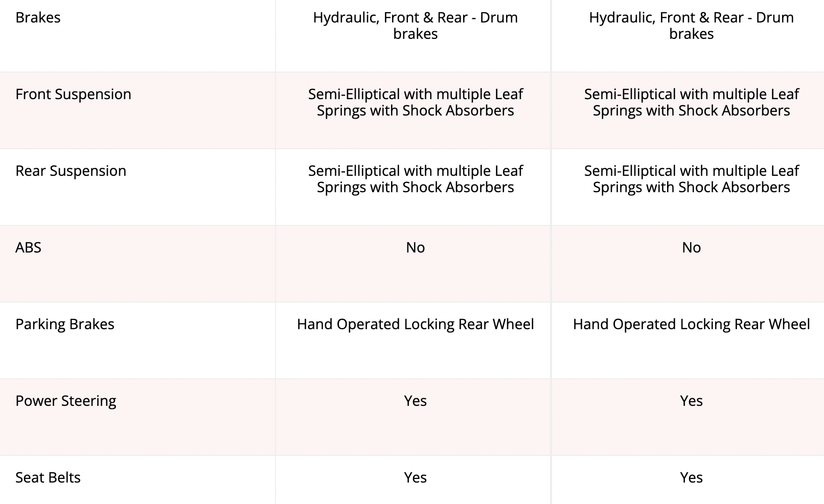This screenshot has width=824, height=504.
Task: Click second column Rear Suspension value
Action: click(691, 179)
